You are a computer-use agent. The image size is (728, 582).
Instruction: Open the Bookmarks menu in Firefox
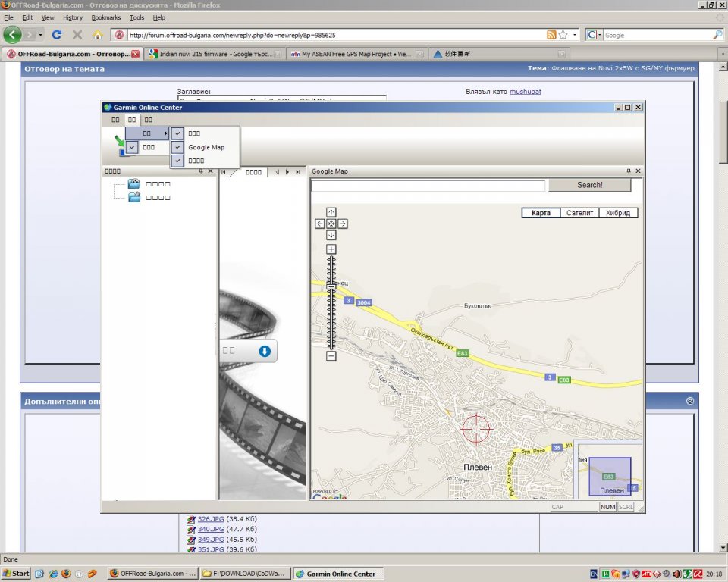105,17
